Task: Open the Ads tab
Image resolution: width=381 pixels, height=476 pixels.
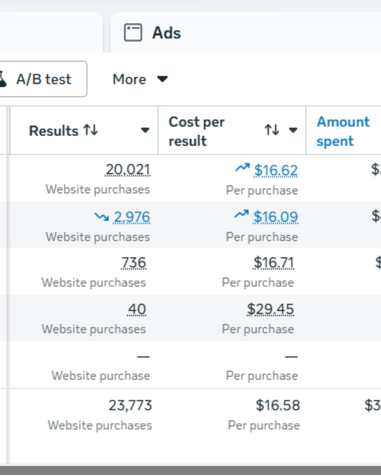Action: 246,33
